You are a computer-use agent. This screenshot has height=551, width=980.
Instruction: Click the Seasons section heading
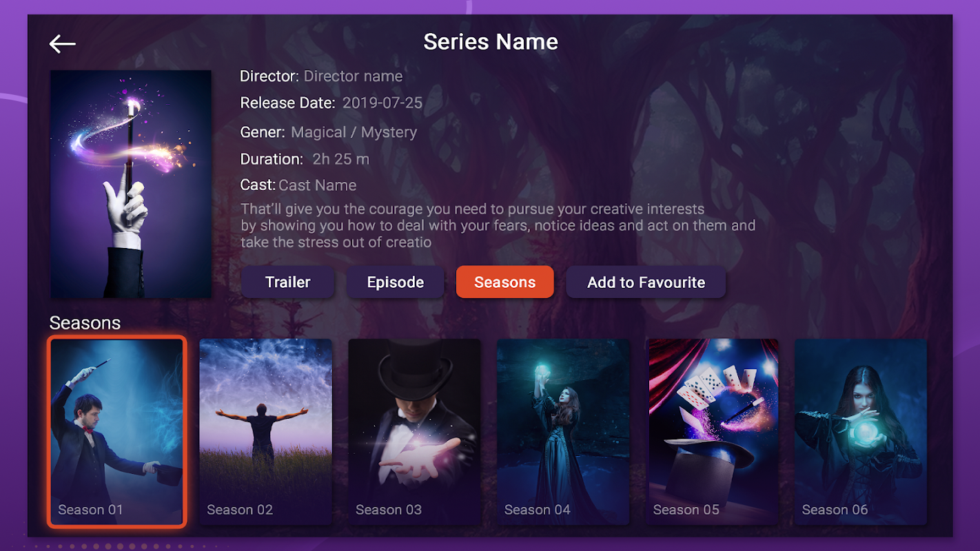[85, 323]
